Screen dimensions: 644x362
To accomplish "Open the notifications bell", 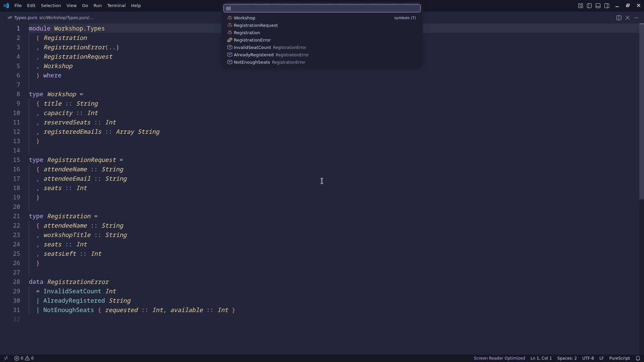I will [x=638, y=358].
